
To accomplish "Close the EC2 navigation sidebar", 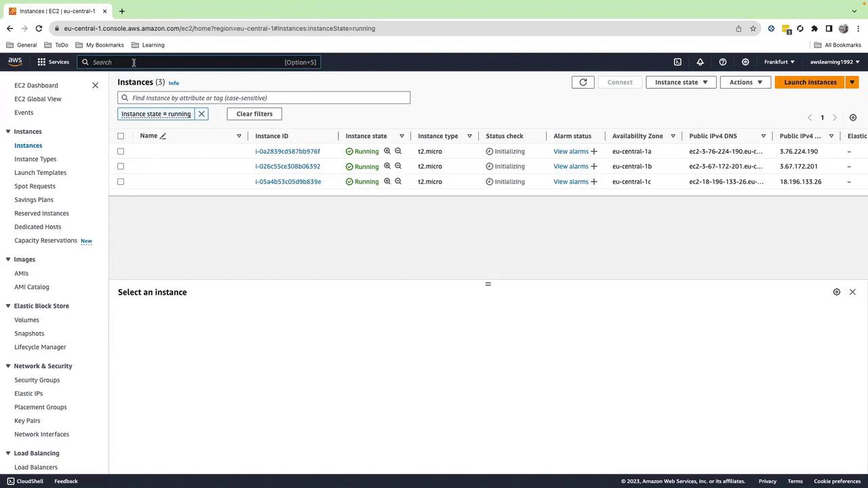I will coord(95,85).
